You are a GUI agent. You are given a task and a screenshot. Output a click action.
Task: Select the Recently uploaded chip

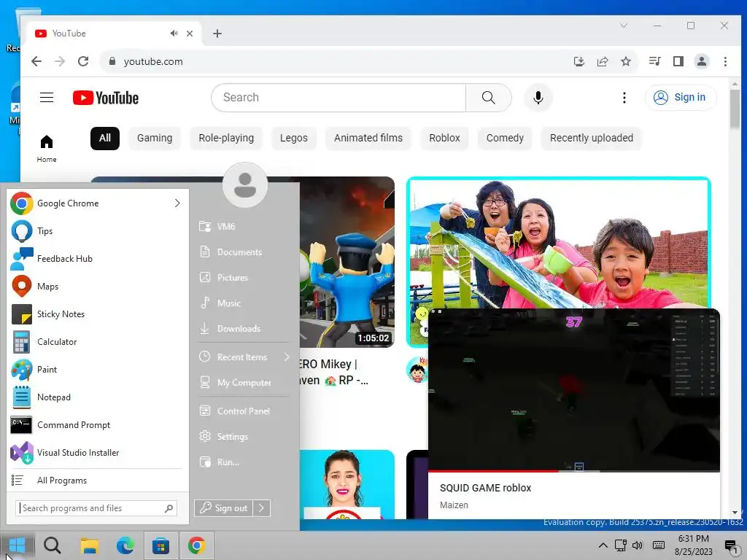click(591, 138)
